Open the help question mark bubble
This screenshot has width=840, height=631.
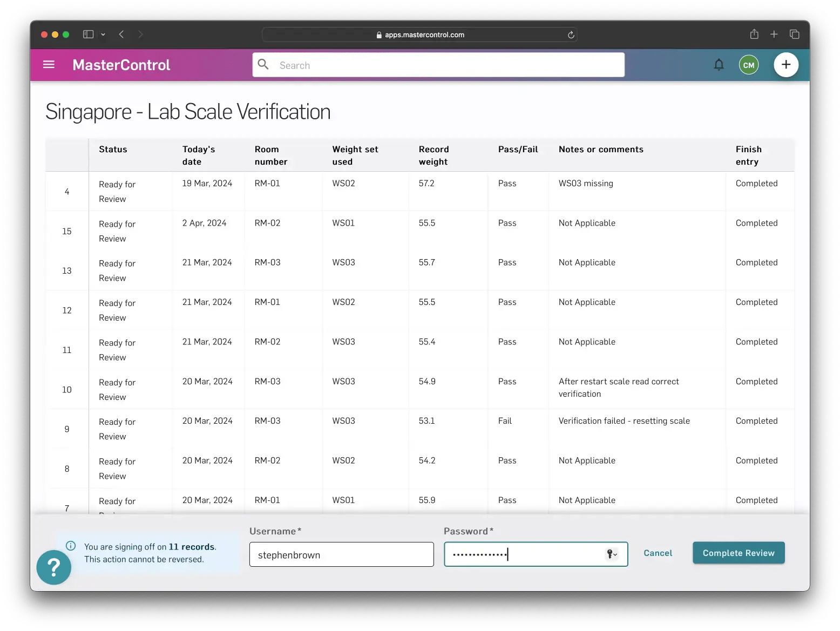53,567
